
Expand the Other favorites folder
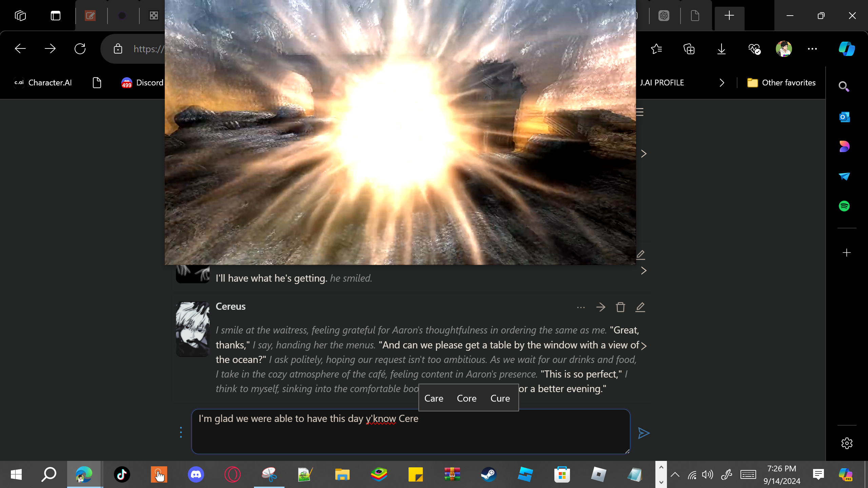pyautogui.click(x=782, y=83)
